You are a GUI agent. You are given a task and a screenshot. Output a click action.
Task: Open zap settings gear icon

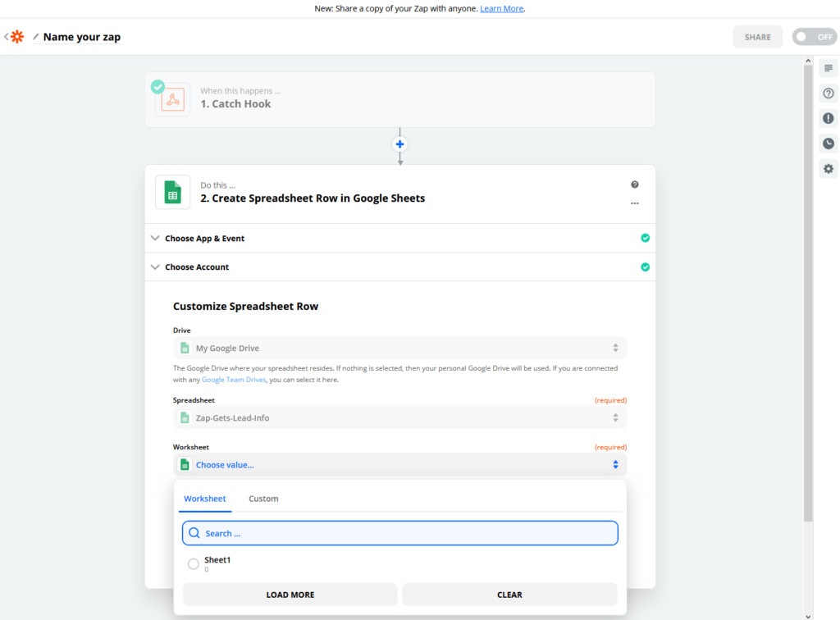tap(829, 169)
